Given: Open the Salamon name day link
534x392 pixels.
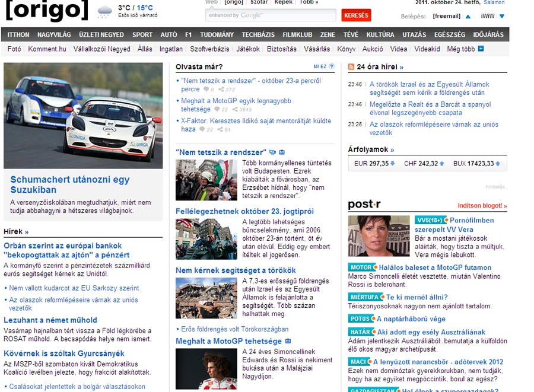Looking at the screenshot, I should [x=494, y=2].
